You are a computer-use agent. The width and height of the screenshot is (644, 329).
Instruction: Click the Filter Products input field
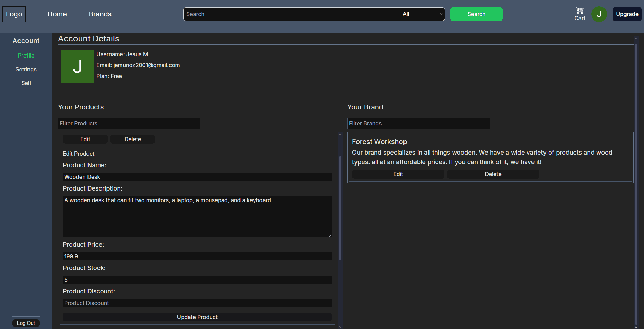click(x=129, y=123)
